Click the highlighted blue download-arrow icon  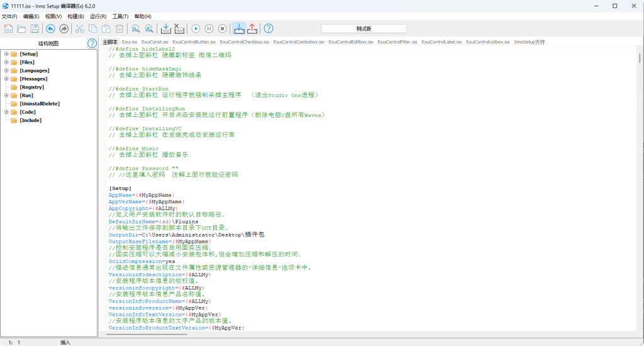coord(239,29)
